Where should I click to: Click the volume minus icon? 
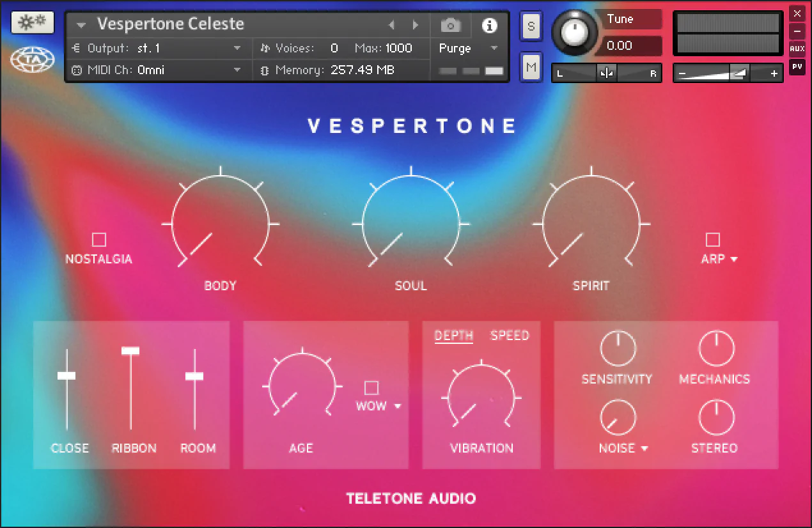click(x=682, y=74)
